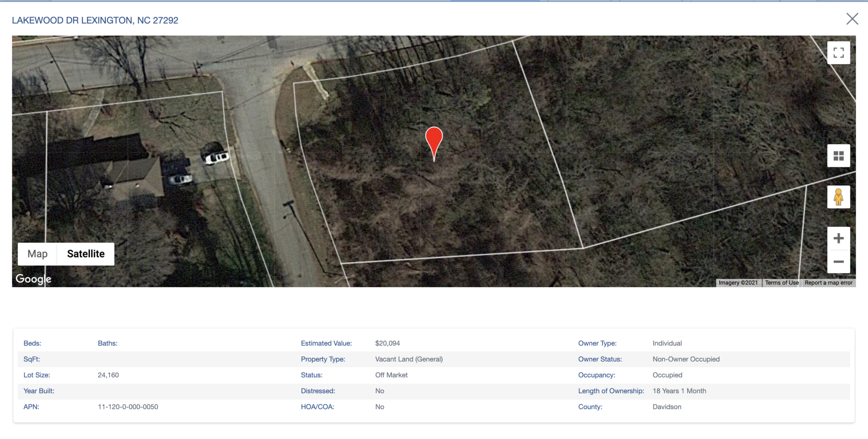Image resolution: width=868 pixels, height=439 pixels.
Task: Open the Google logo link
Action: [x=33, y=279]
